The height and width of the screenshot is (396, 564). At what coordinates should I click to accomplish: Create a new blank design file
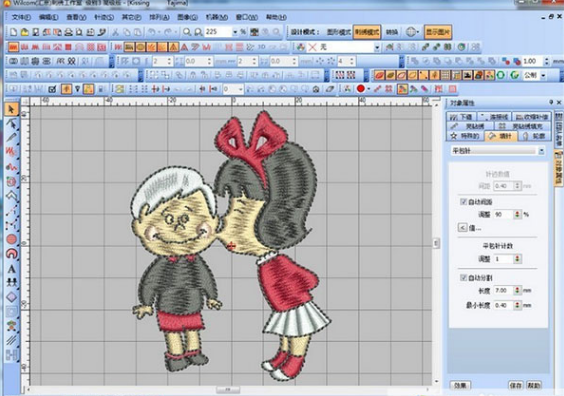[x=13, y=32]
